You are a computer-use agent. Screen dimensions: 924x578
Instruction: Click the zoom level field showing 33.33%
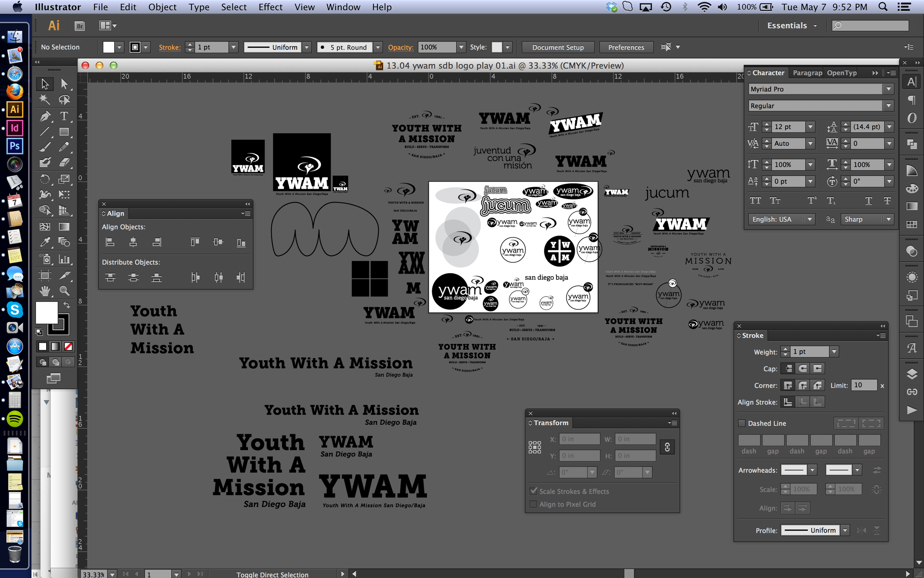coord(94,574)
